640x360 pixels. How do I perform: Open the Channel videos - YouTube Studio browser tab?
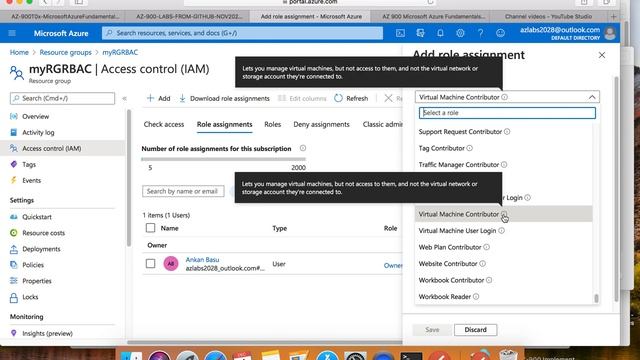[x=548, y=17]
